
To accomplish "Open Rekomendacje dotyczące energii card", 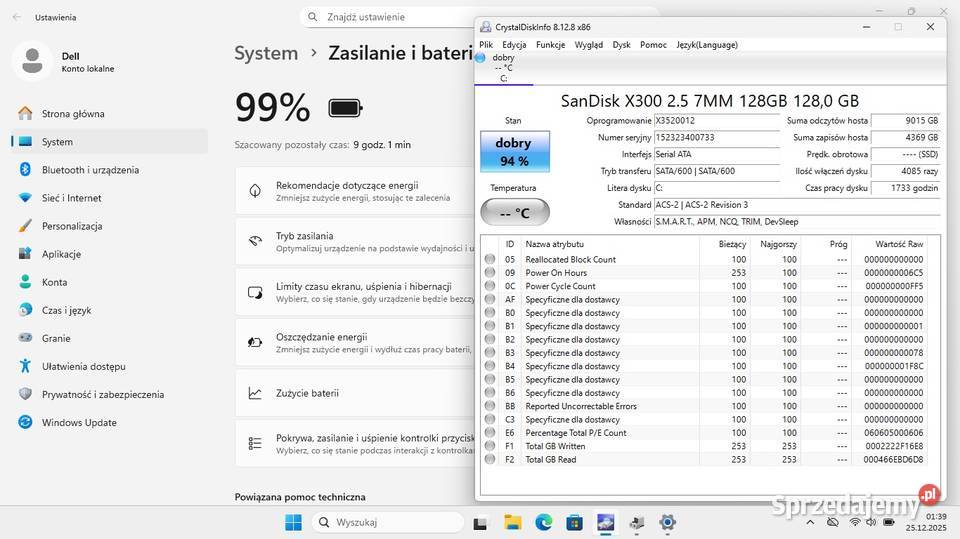I will pos(355,191).
